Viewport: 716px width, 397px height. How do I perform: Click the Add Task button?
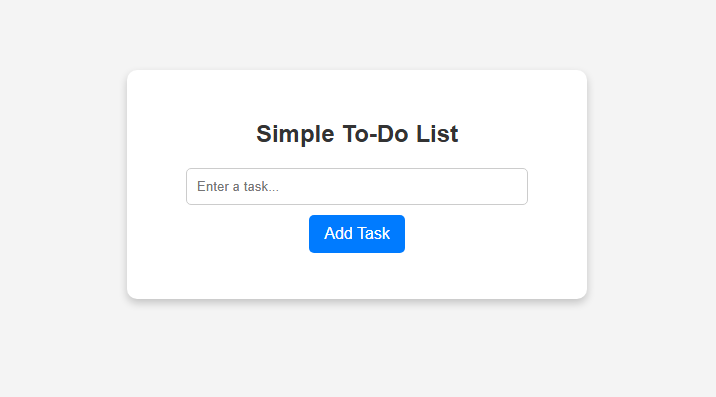[x=357, y=234]
